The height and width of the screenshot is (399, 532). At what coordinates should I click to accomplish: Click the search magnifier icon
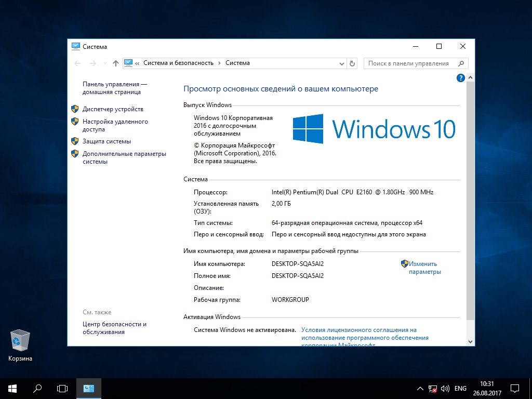tap(461, 63)
